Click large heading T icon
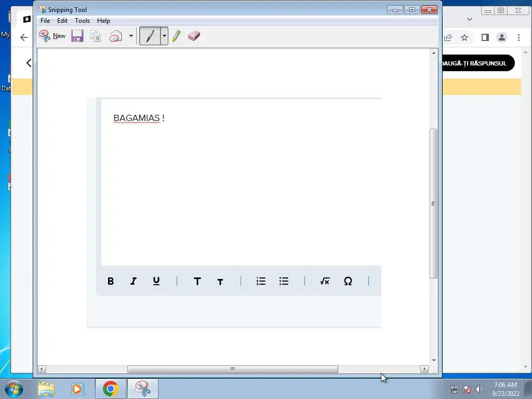The height and width of the screenshot is (399, 532). coord(197,281)
